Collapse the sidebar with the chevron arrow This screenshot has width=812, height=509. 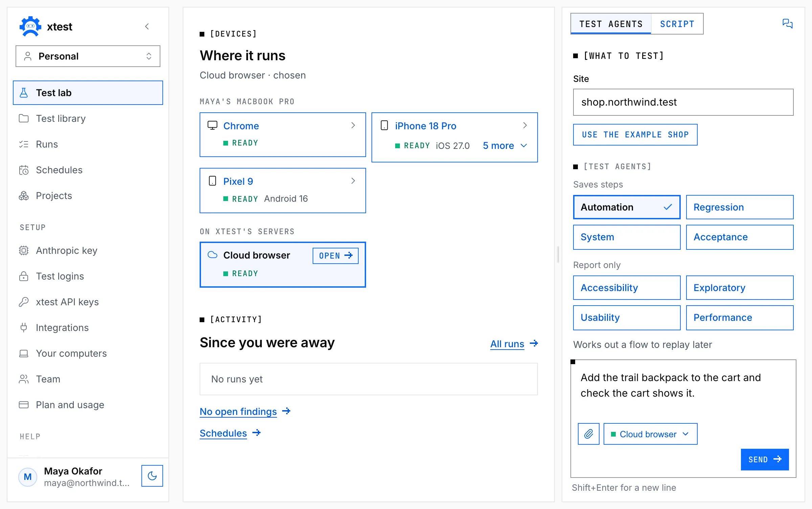[147, 26]
